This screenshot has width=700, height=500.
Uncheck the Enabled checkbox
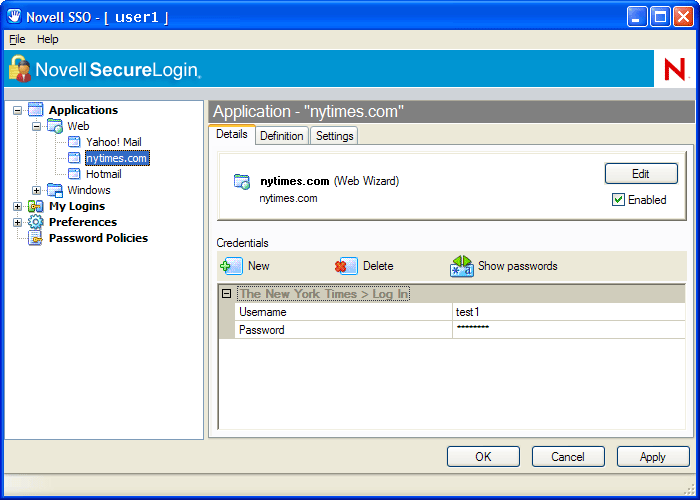tap(618, 200)
